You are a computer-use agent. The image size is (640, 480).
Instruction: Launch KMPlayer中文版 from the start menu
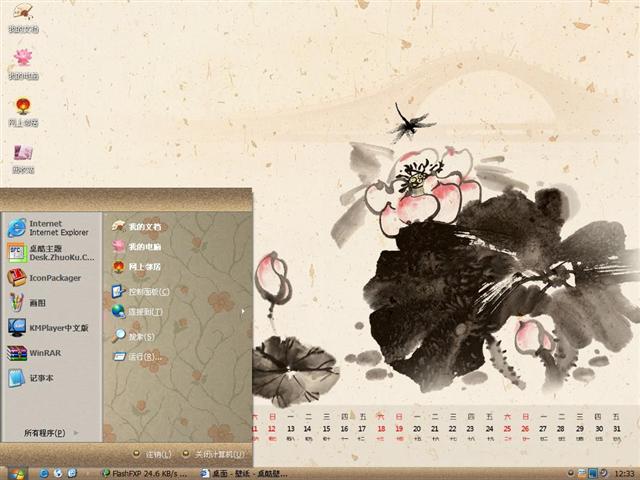pyautogui.click(x=48, y=328)
